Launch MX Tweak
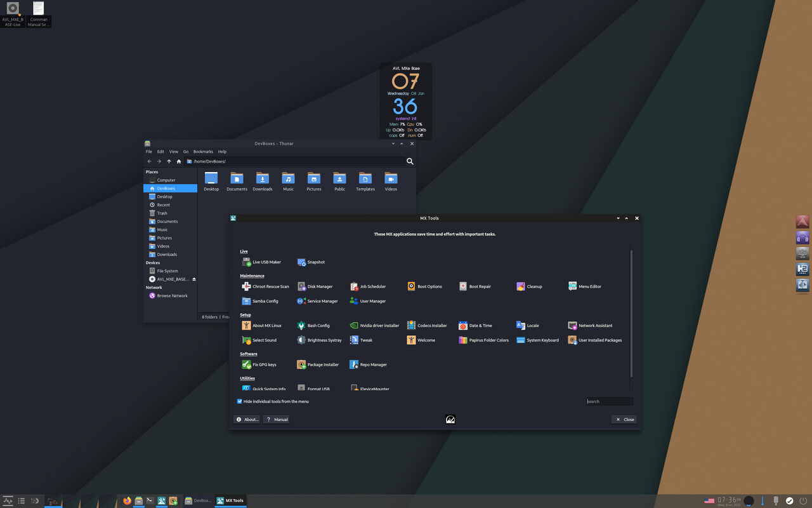Viewport: 812px width, 508px height. tap(361, 340)
